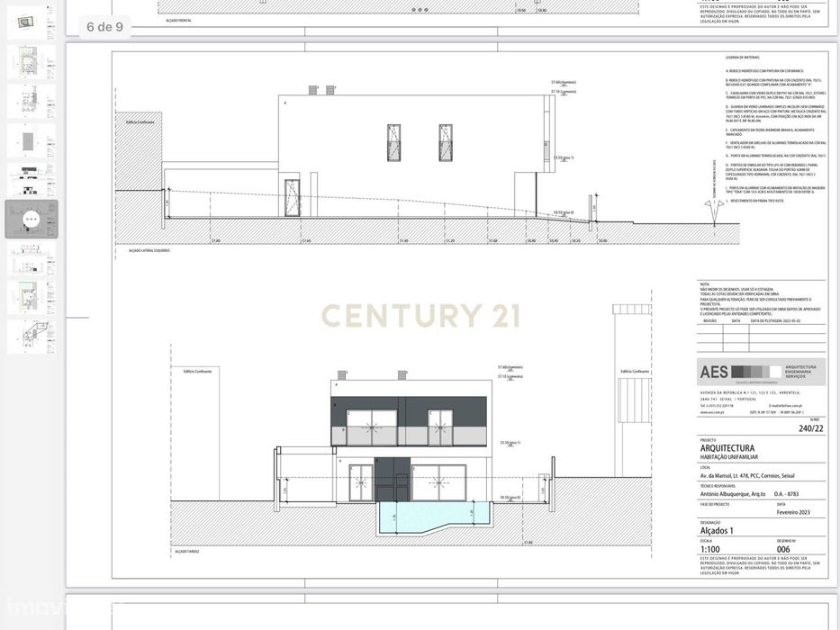The image size is (840, 630).
Task: Click the 'ALÇADO LATERAL ESQUERDO' caption
Action: tap(149, 250)
